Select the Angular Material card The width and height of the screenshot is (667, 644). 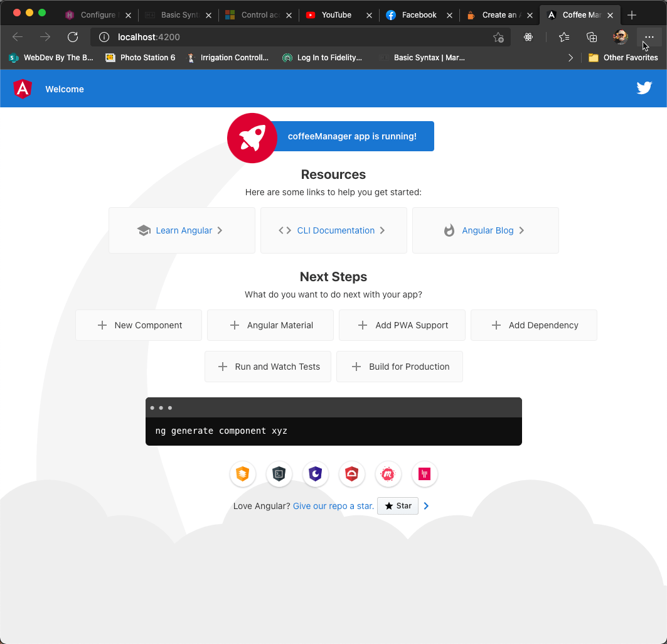click(x=270, y=325)
